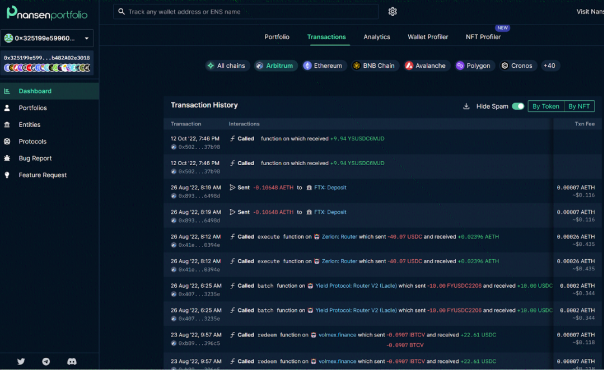Filter by BNB Chain
The height and width of the screenshot is (370, 604).
pyautogui.click(x=374, y=66)
